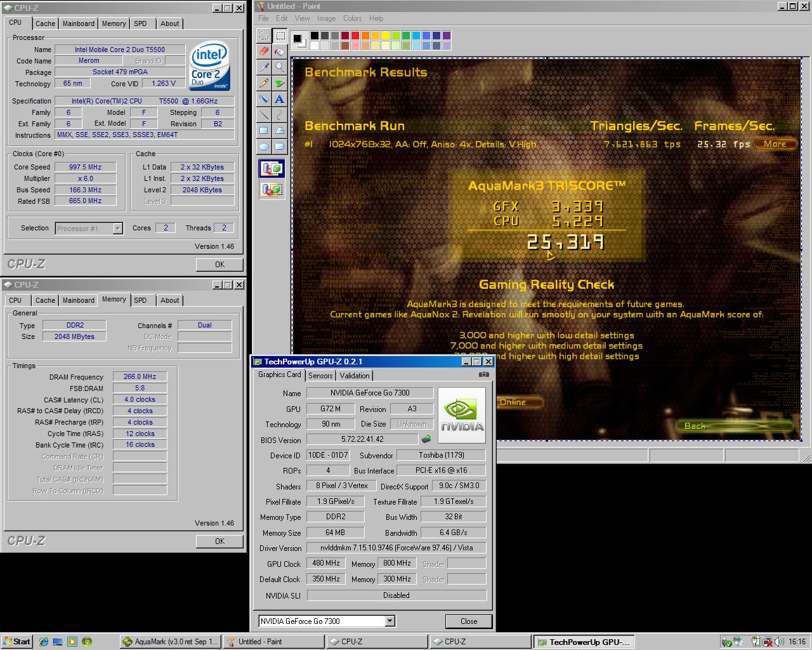This screenshot has width=812, height=650.
Task: Open the GPU selector dropdown in GPU-Z
Action: (390, 621)
